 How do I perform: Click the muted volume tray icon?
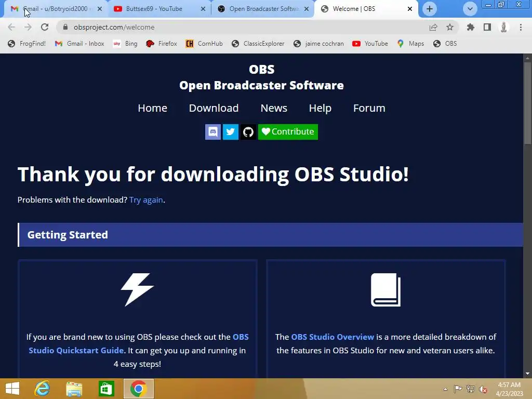(483, 389)
